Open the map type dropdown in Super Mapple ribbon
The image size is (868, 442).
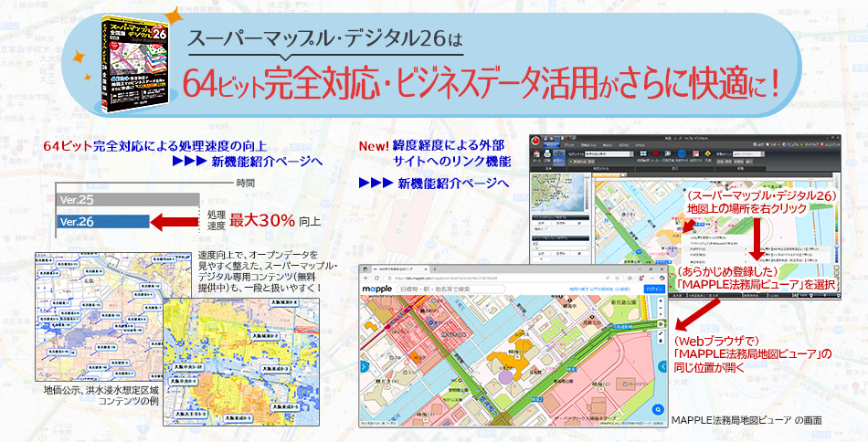[609, 154]
